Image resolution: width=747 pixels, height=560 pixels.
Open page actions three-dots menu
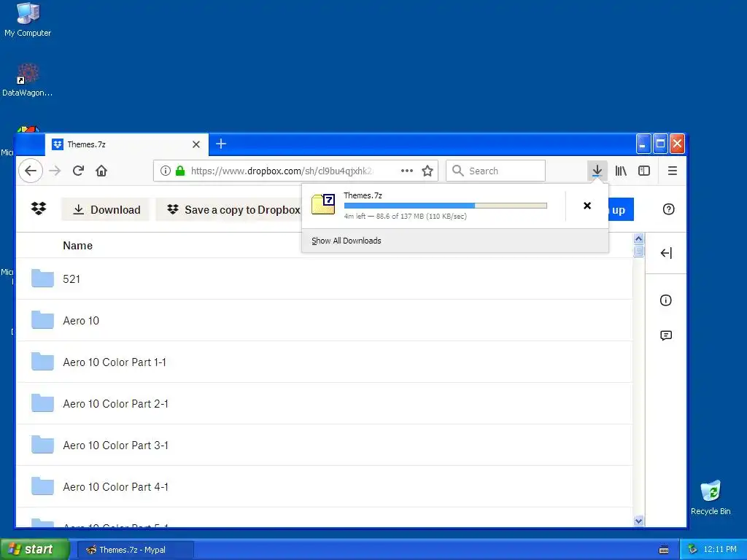[x=407, y=171]
